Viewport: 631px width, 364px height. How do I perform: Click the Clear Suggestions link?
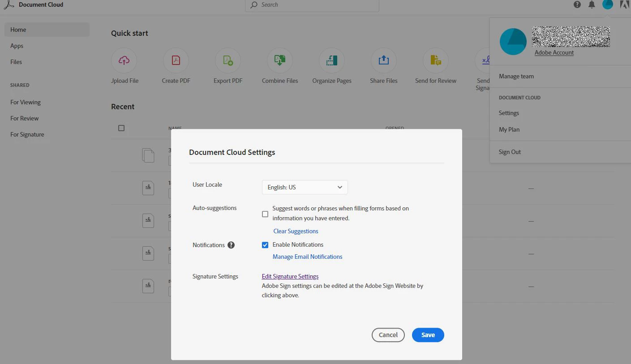point(296,231)
